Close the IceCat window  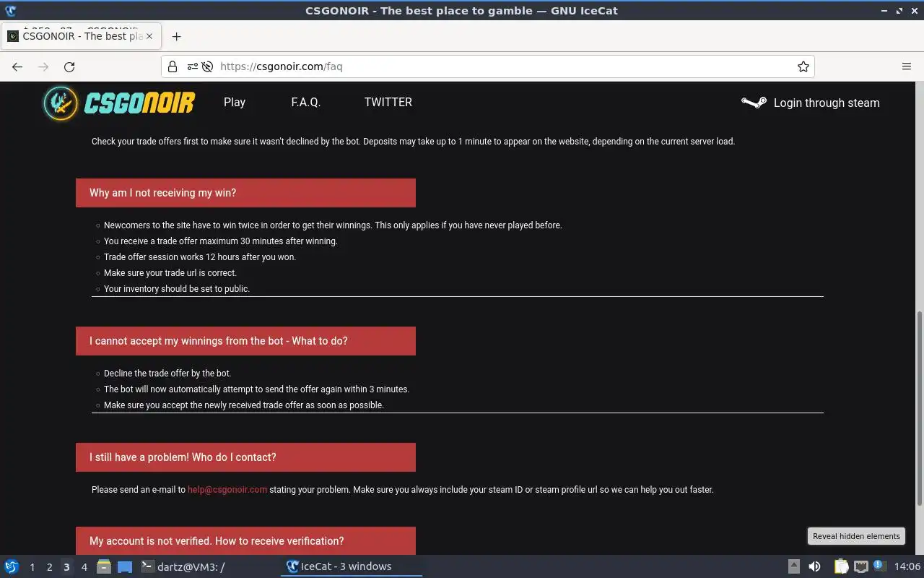coord(914,10)
